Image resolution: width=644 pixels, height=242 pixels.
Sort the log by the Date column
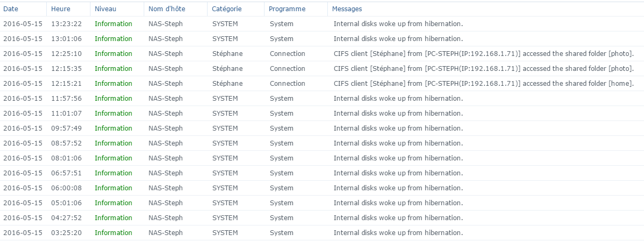tap(11, 9)
